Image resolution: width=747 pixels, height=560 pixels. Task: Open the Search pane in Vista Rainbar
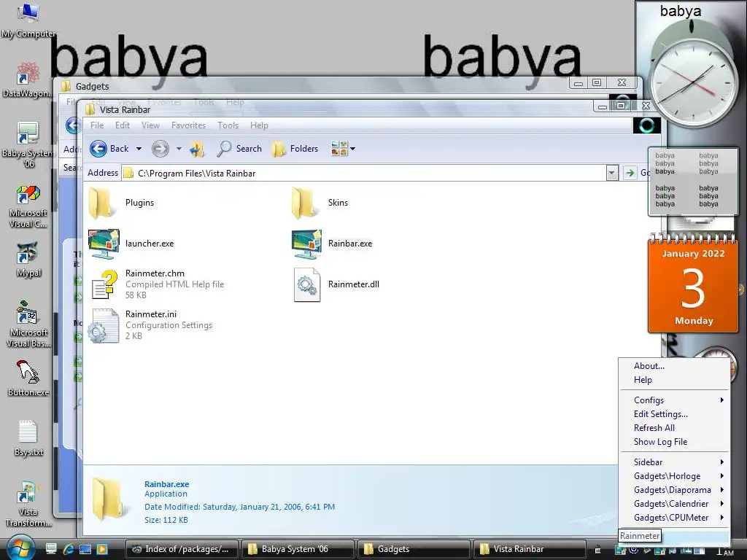pos(239,149)
